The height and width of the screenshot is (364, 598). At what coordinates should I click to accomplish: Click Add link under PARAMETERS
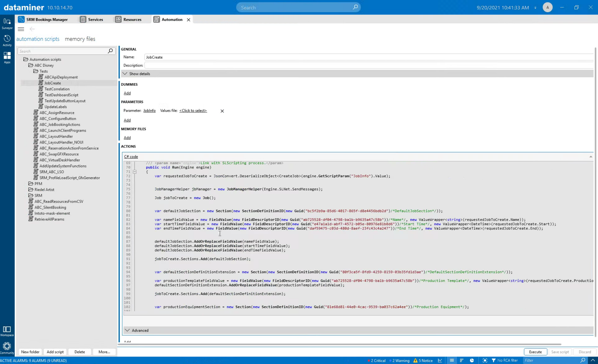[x=127, y=120]
